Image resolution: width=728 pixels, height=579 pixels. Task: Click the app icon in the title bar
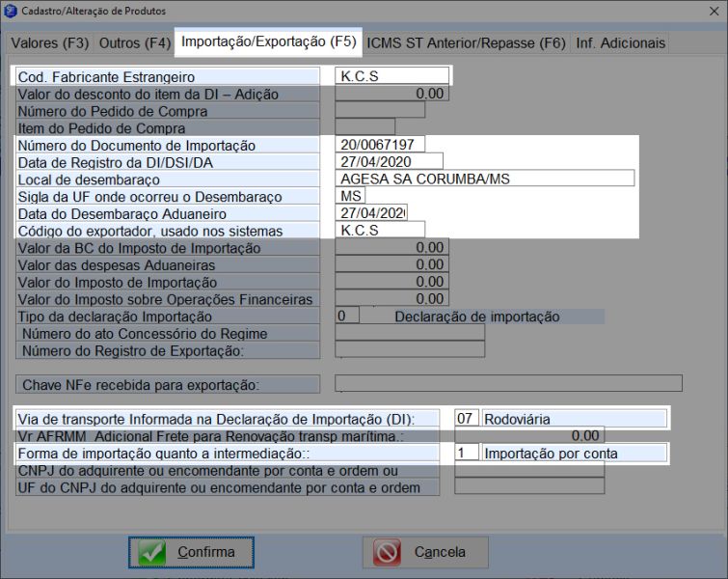[x=11, y=12]
